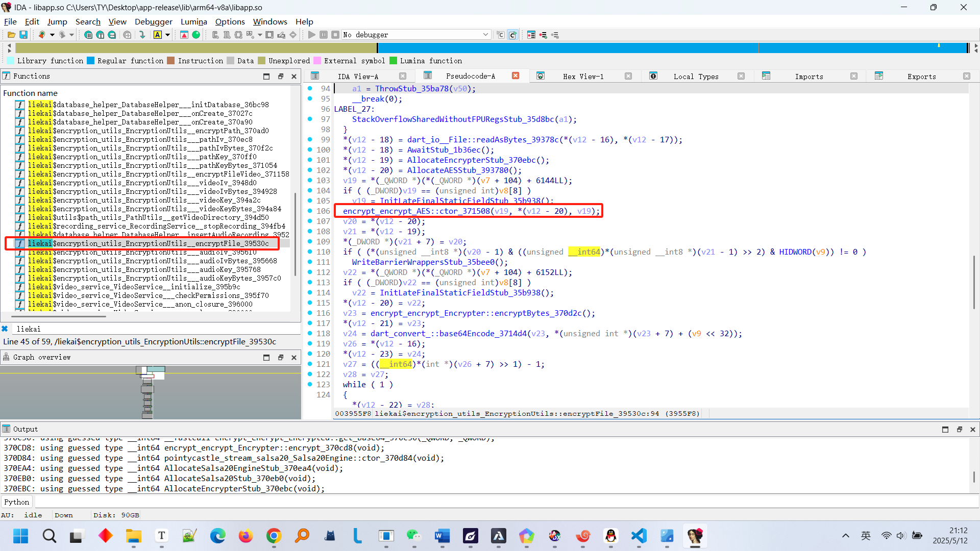Click the 'liekai' filter text field

(157, 329)
